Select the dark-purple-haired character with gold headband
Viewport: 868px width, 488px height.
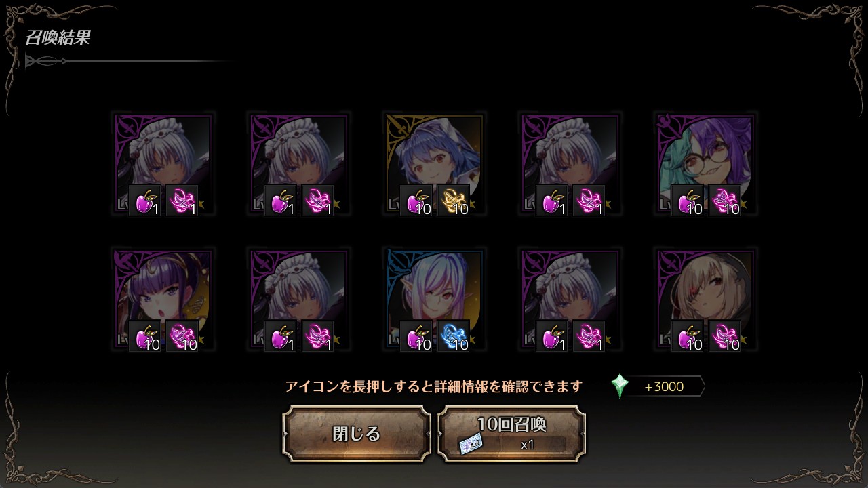163,300
